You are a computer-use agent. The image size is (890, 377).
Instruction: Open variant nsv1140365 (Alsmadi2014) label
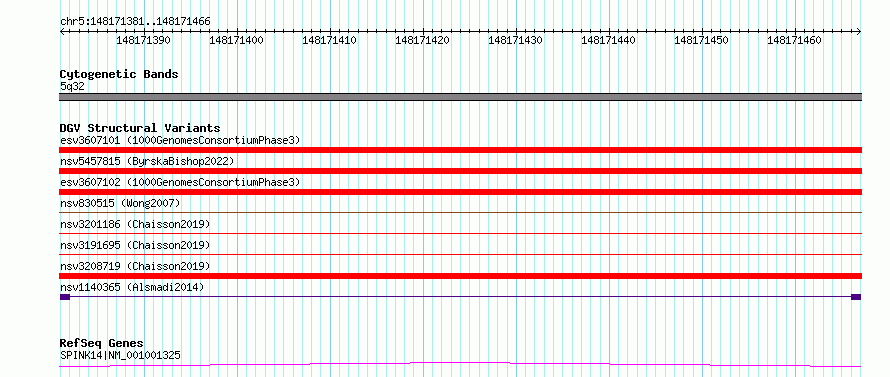[132, 287]
